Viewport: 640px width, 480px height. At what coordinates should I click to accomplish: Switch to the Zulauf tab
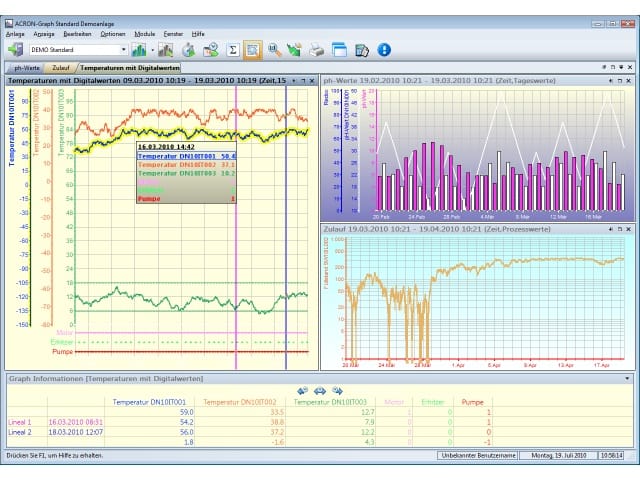(x=61, y=68)
